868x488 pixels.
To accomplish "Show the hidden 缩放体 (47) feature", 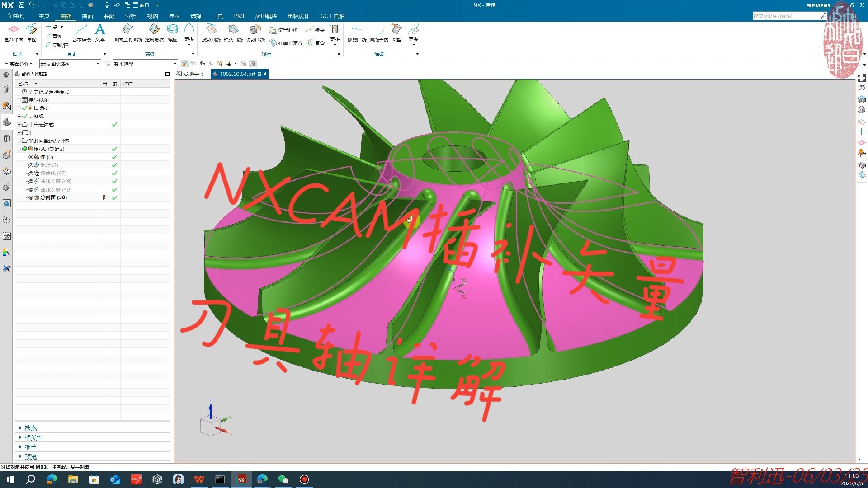I will pos(31,173).
